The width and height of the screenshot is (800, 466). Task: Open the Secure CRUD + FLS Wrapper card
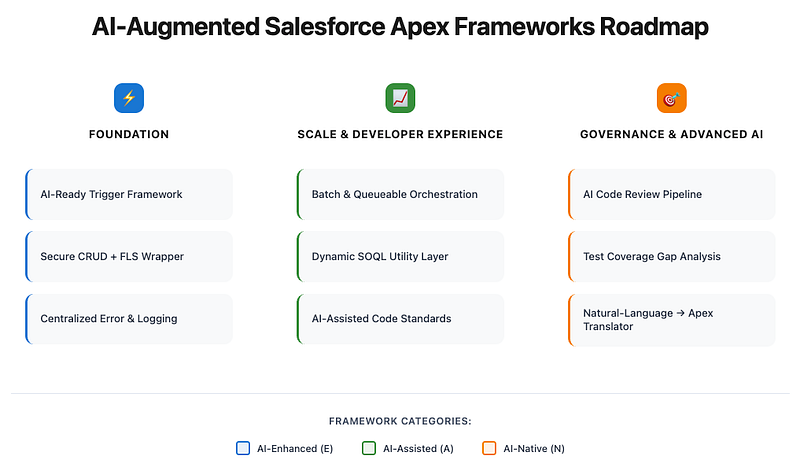[129, 256]
